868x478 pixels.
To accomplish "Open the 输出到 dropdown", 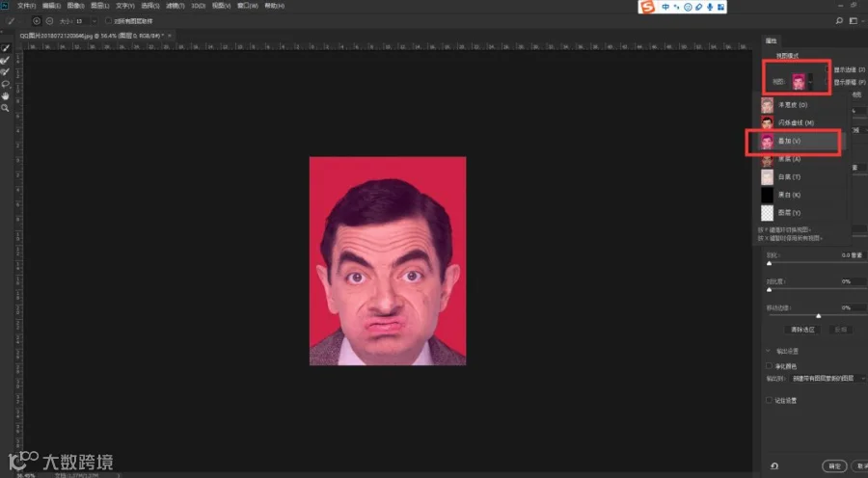I will pyautogui.click(x=828, y=379).
